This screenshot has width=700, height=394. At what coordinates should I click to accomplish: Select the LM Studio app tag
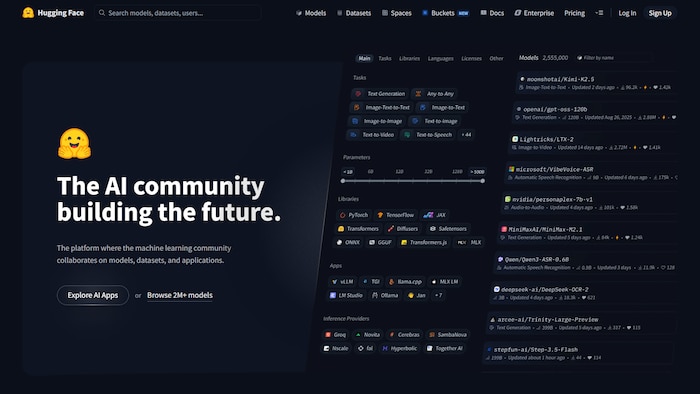click(346, 295)
